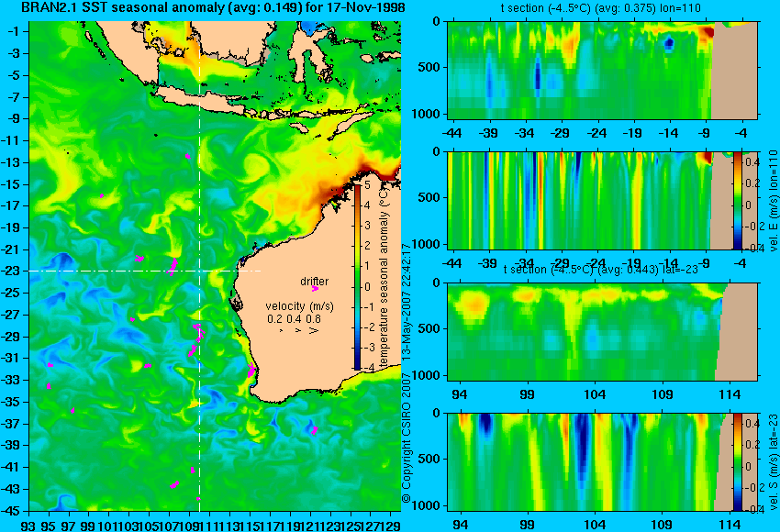Click tick '5' on the temperature colour bar
This screenshot has height=532, width=780.
[368, 185]
